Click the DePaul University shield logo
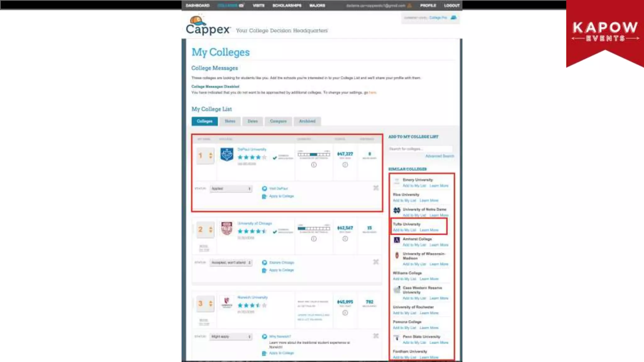The width and height of the screenshot is (644, 362). pyautogui.click(x=227, y=155)
